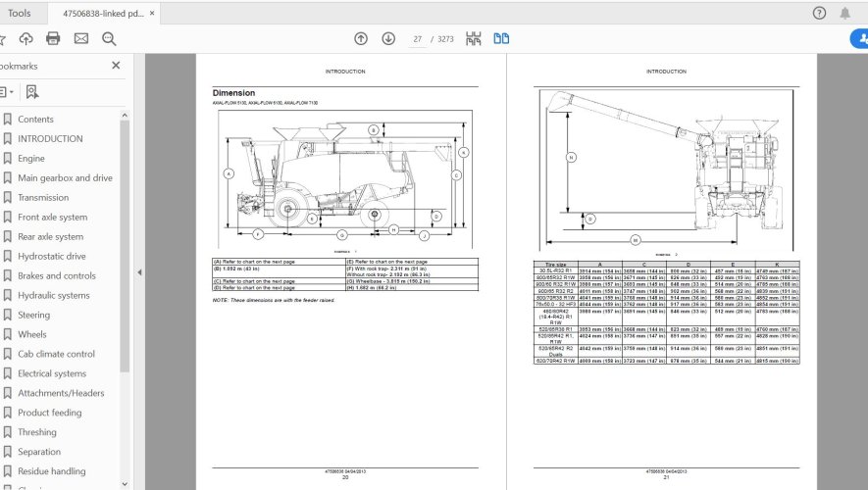The width and height of the screenshot is (868, 490).
Task: Open the Help icon
Action: pyautogui.click(x=819, y=14)
